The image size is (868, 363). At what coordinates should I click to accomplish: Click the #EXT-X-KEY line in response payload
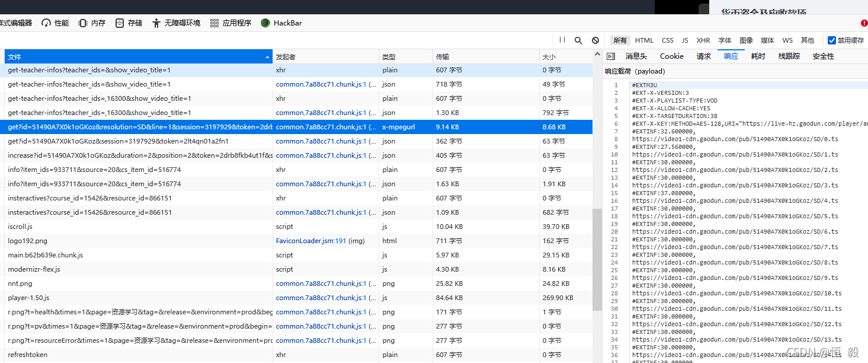tap(750, 124)
